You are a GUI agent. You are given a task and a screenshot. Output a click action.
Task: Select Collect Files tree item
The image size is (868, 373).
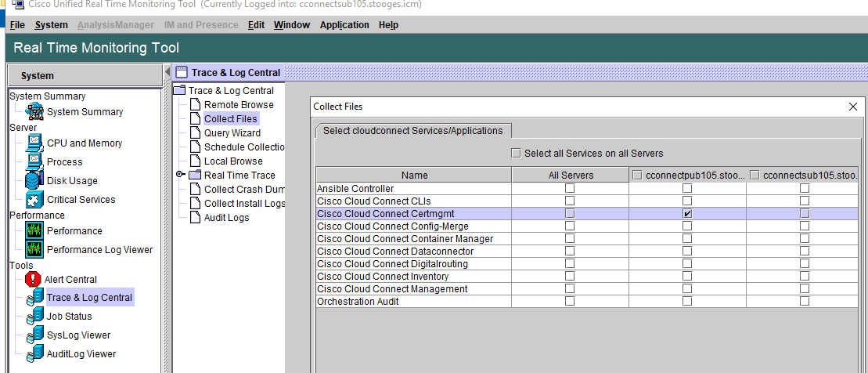[x=231, y=118]
